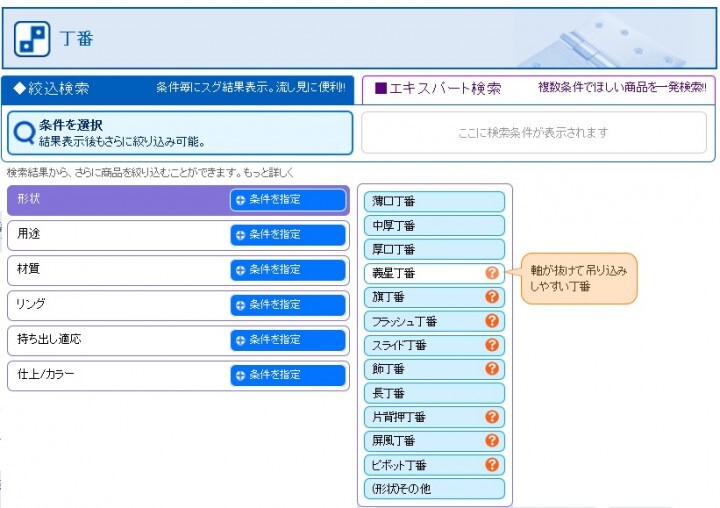Click the もっと詳しく link
720x508 pixels.
pyautogui.click(x=268, y=173)
